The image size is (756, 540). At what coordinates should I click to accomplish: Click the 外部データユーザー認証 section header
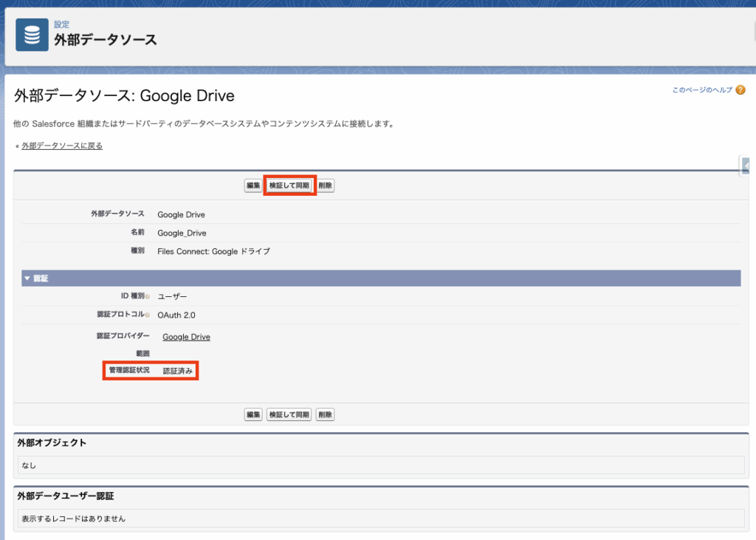click(66, 496)
